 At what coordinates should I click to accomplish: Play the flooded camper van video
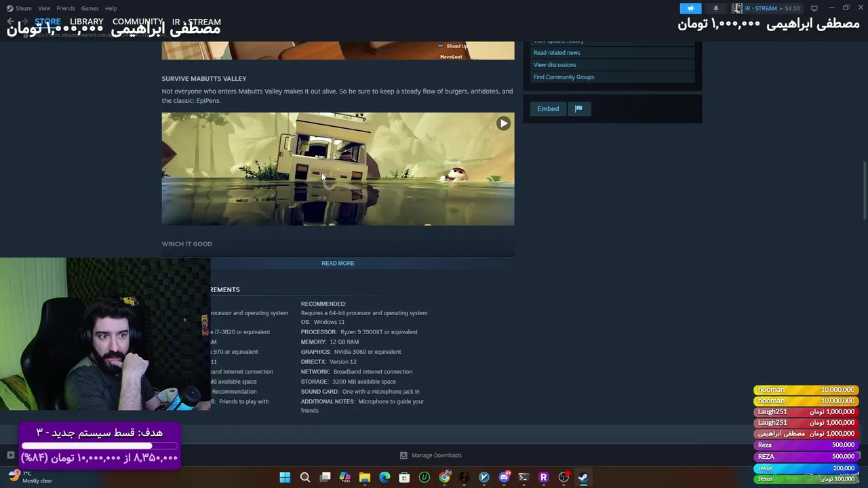503,123
